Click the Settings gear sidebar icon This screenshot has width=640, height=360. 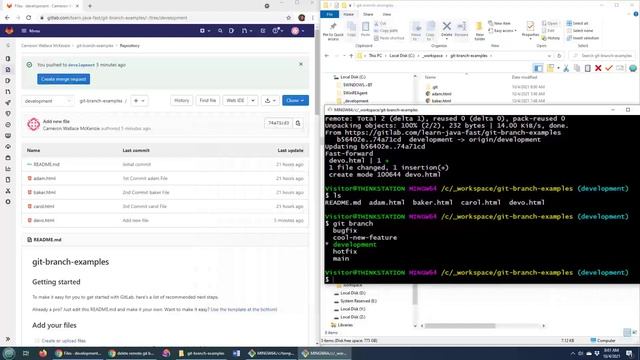click(8, 202)
